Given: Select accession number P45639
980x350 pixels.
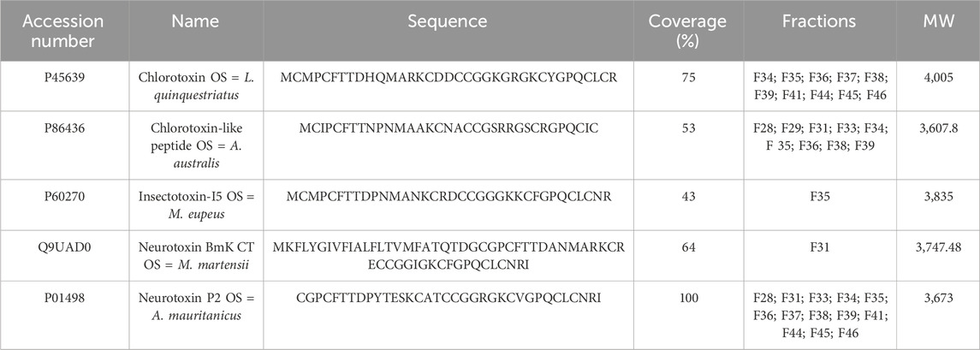Looking at the screenshot, I should pyautogui.click(x=64, y=78).
